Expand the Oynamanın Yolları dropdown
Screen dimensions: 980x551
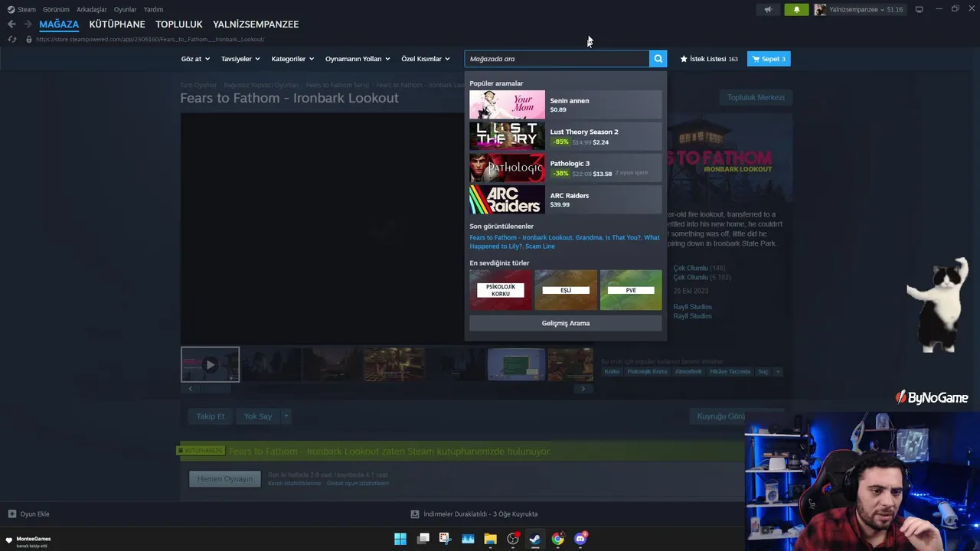point(358,59)
